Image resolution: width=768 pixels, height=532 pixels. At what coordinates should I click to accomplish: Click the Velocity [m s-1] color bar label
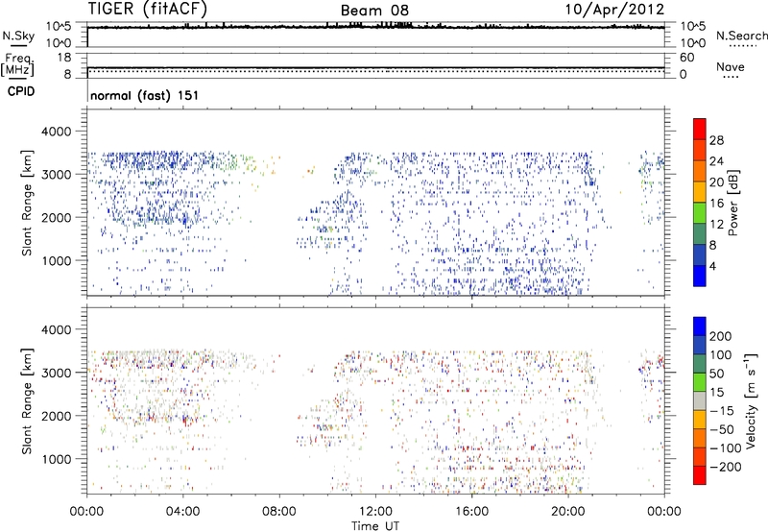point(750,400)
